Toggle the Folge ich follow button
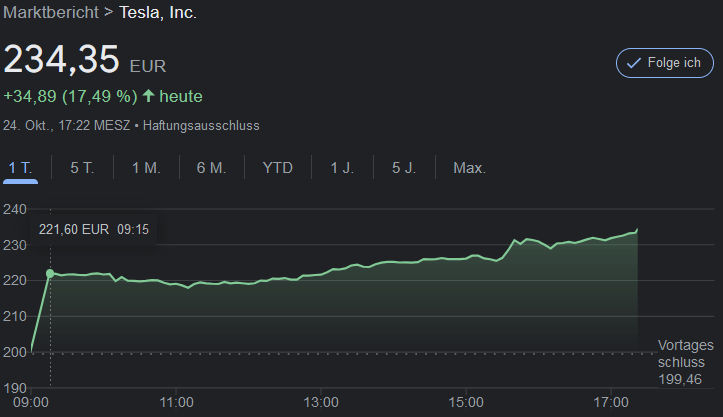723x417 pixels. tap(664, 63)
